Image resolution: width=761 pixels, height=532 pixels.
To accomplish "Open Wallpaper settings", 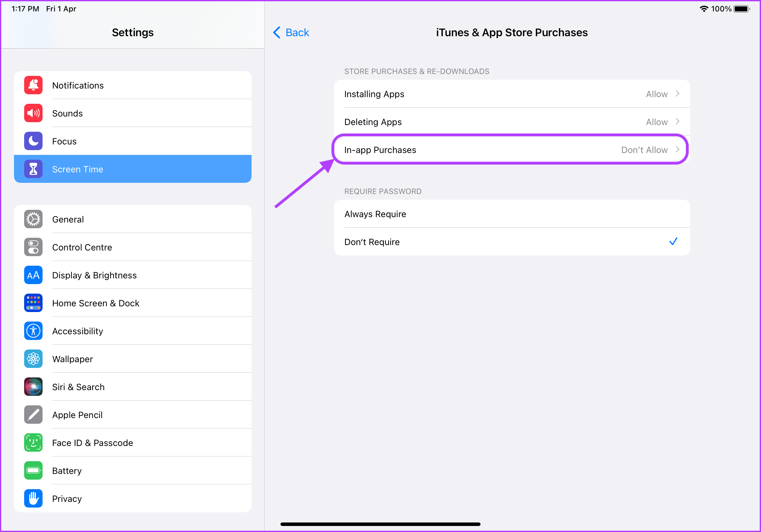I will click(x=132, y=359).
